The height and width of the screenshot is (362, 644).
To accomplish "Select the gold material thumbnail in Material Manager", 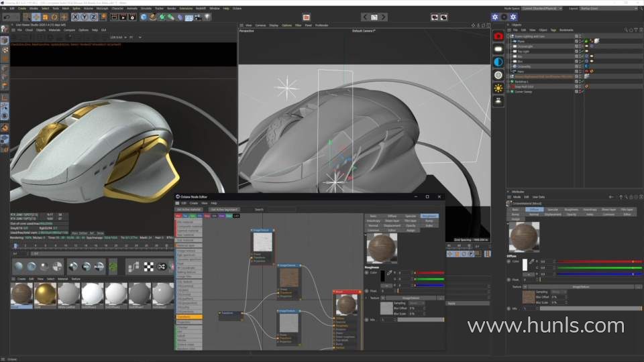I will 45,293.
